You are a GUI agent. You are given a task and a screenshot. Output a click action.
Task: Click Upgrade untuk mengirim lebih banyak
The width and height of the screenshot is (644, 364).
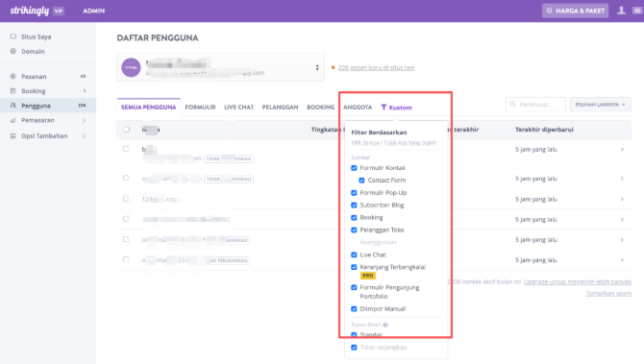click(x=578, y=282)
